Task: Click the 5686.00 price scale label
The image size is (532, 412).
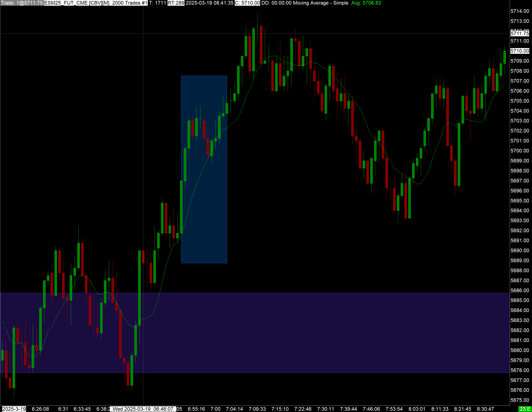Action: pyautogui.click(x=520, y=290)
